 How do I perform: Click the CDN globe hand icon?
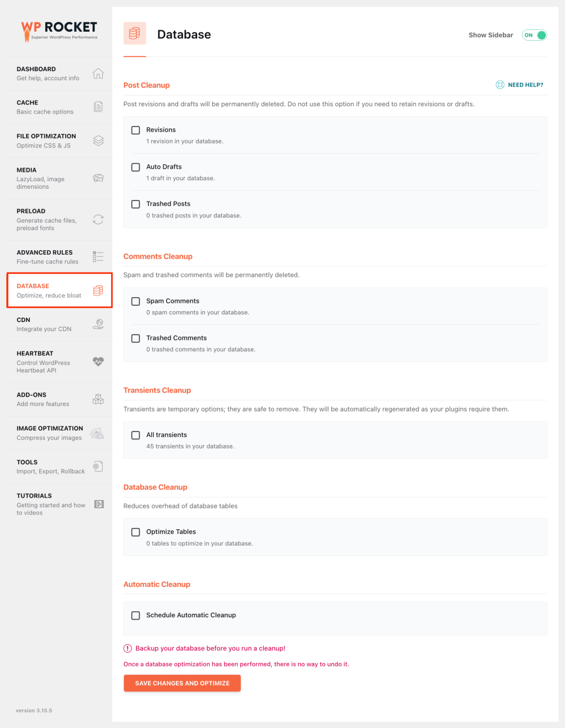coord(98,324)
